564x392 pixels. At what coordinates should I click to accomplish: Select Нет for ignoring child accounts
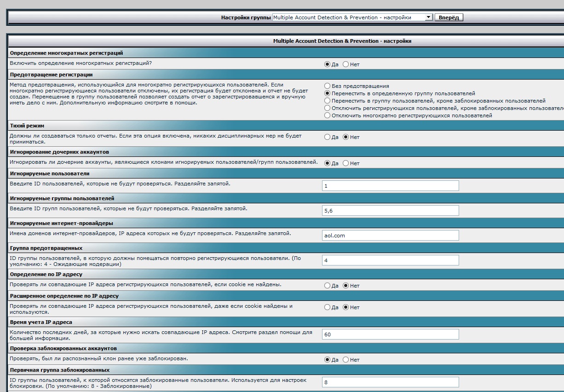pyautogui.click(x=346, y=163)
